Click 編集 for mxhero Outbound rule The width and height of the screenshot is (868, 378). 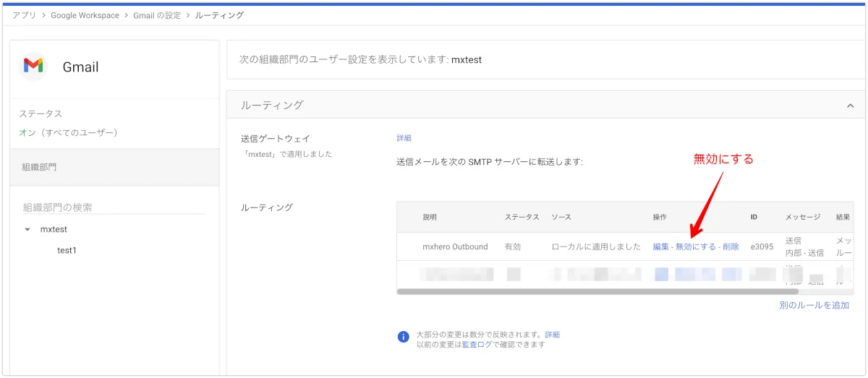click(661, 246)
